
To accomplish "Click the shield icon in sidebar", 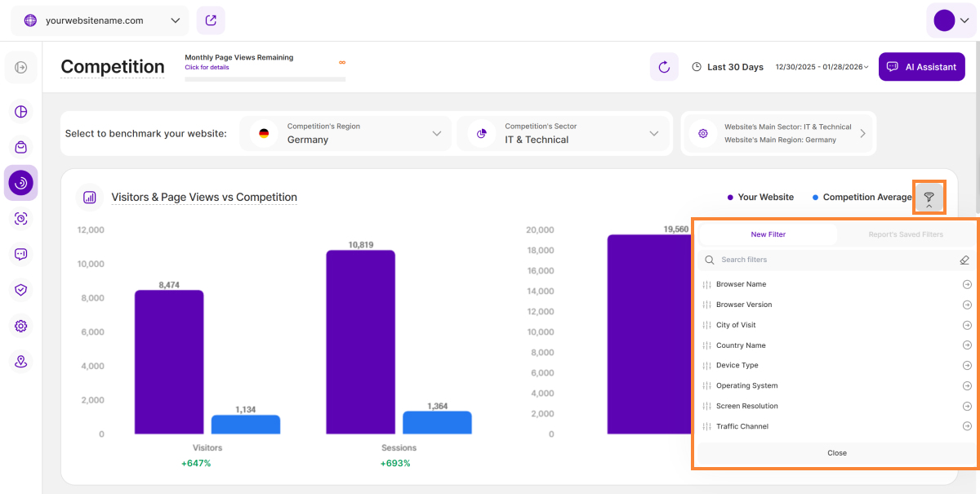I will point(21,290).
